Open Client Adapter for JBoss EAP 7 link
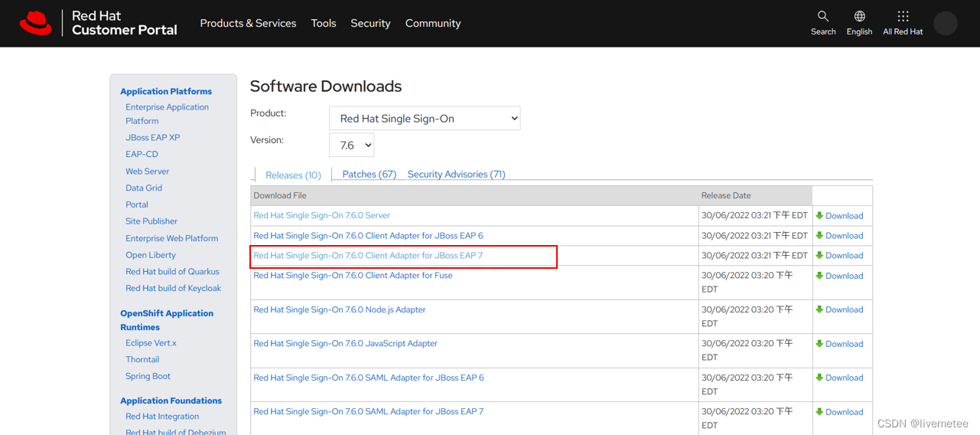The width and height of the screenshot is (980, 435). (368, 255)
